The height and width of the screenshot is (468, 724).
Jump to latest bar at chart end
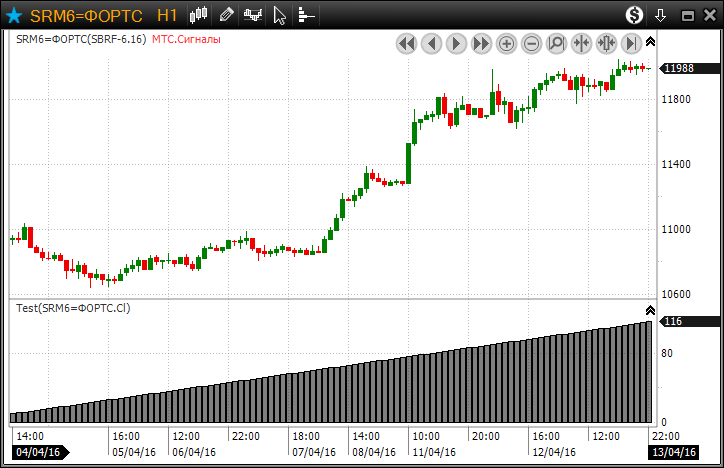(631, 43)
